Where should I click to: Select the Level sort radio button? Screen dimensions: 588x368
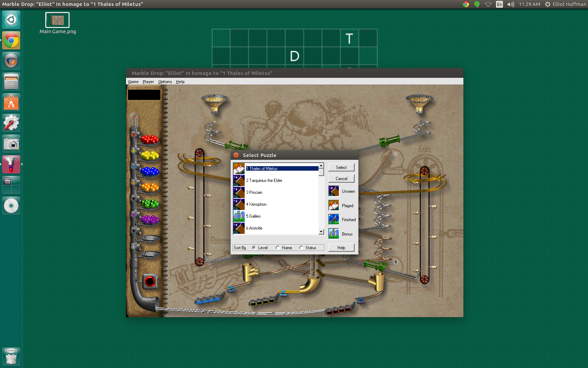pos(254,247)
